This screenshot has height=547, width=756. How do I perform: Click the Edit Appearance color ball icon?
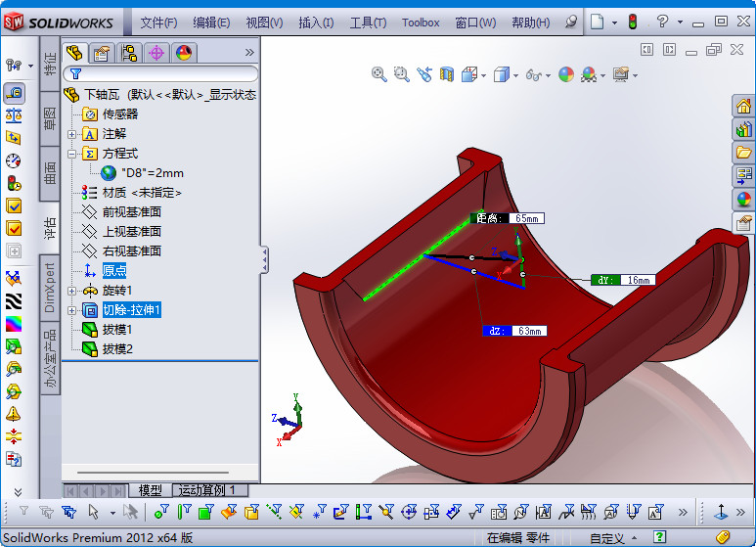pos(566,74)
